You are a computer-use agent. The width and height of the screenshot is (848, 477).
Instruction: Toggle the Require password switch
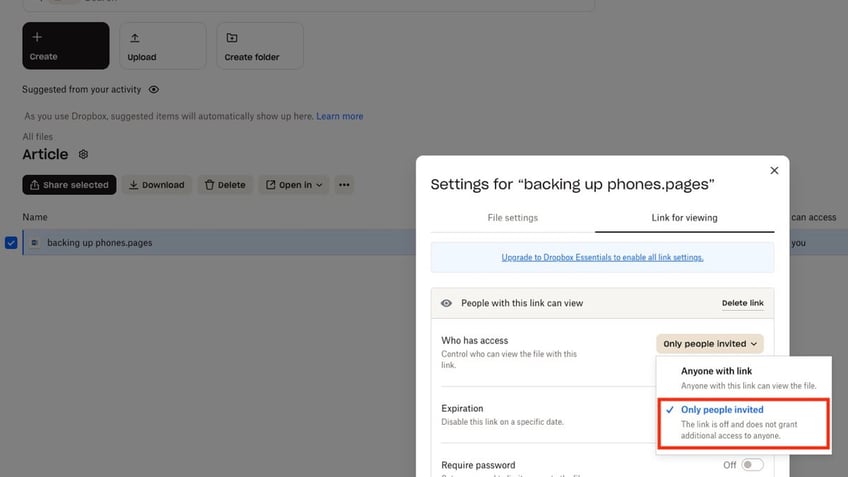pyautogui.click(x=752, y=465)
